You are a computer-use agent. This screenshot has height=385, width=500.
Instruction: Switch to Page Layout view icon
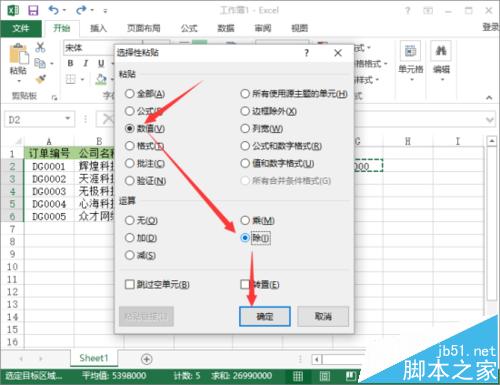click(325, 376)
